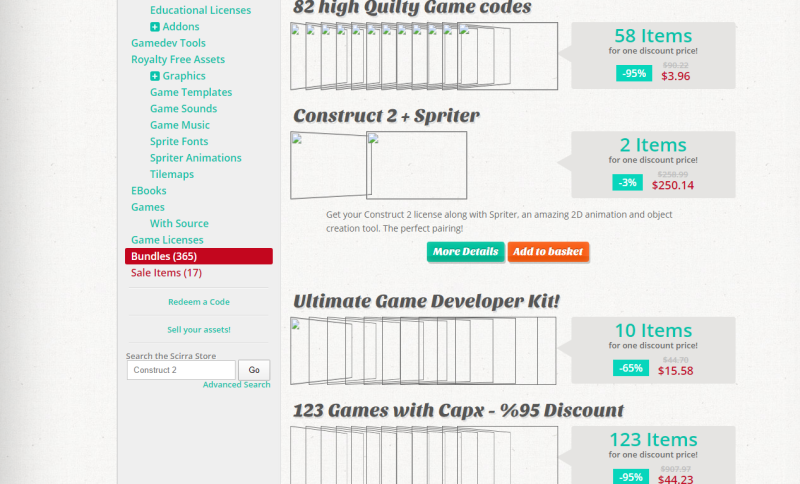Browse Game Templates category
Screen dimensions: 800x484
[x=191, y=92]
